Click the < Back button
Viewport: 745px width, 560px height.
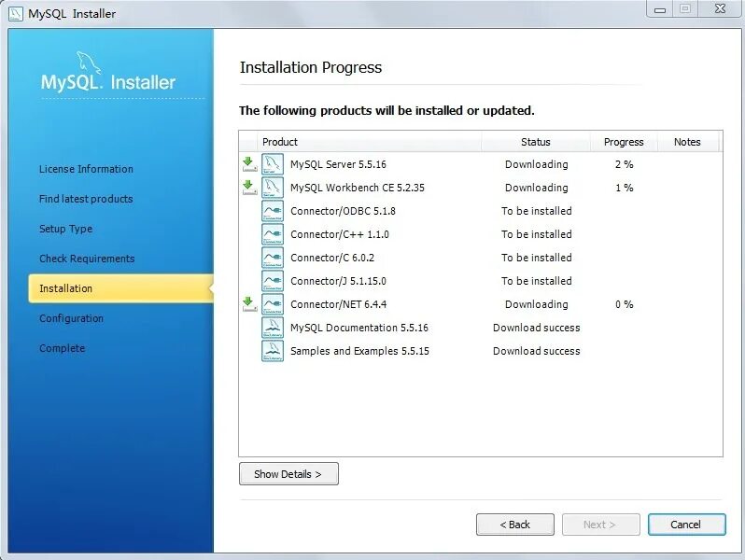pyautogui.click(x=515, y=525)
